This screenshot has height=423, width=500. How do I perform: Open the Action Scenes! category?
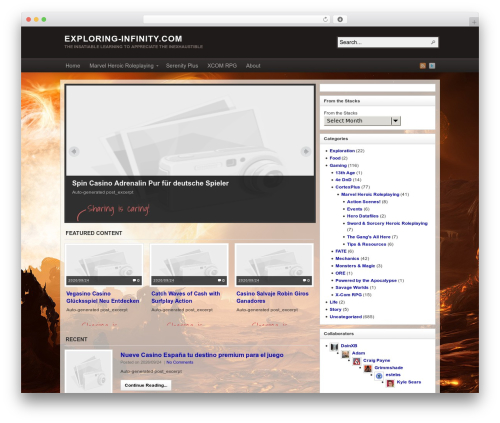pyautogui.click(x=363, y=202)
